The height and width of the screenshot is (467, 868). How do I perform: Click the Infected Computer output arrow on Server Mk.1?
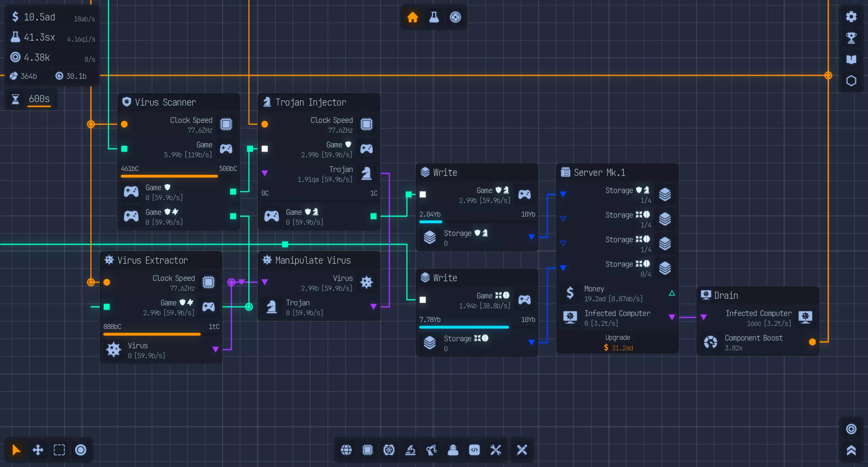click(x=672, y=317)
